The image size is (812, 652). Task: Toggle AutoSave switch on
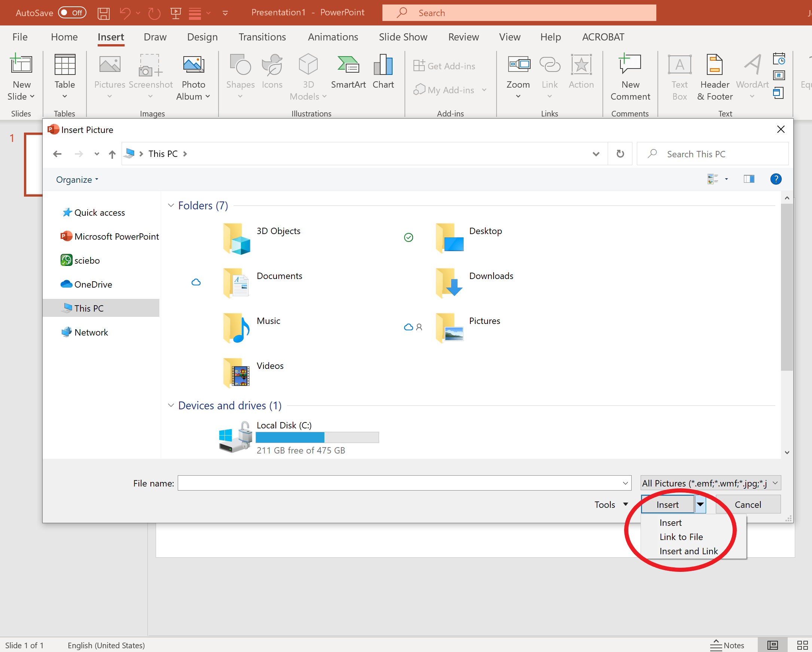tap(72, 13)
